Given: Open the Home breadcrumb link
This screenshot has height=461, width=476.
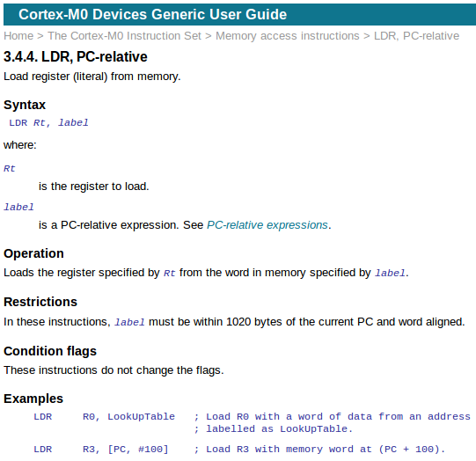Looking at the screenshot, I should (18, 36).
